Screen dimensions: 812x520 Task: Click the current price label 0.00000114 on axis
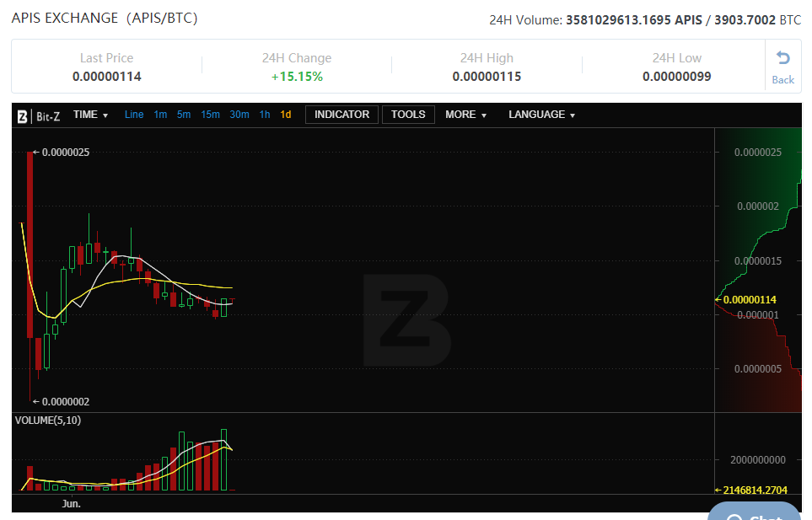pyautogui.click(x=745, y=299)
